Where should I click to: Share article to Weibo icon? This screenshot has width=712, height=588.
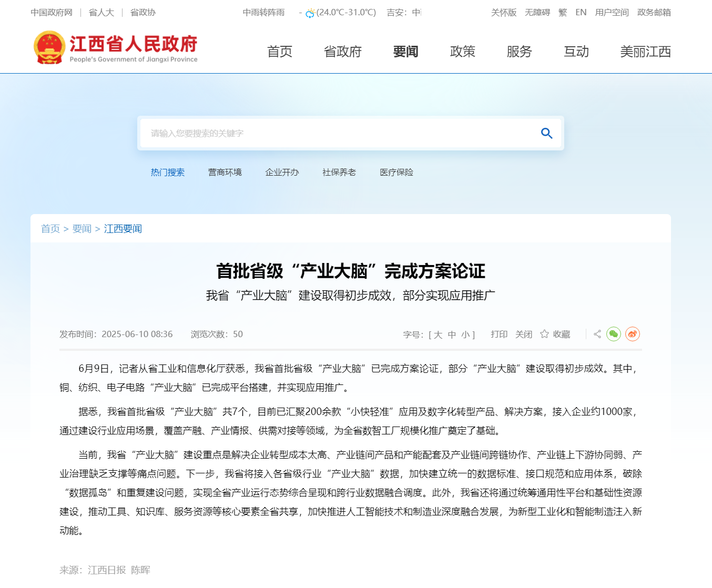632,334
